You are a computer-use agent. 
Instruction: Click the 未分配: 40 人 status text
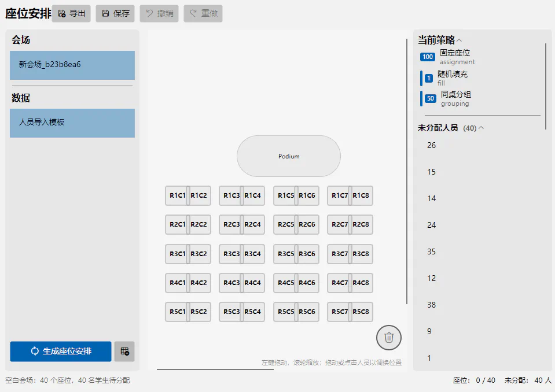(x=528, y=380)
